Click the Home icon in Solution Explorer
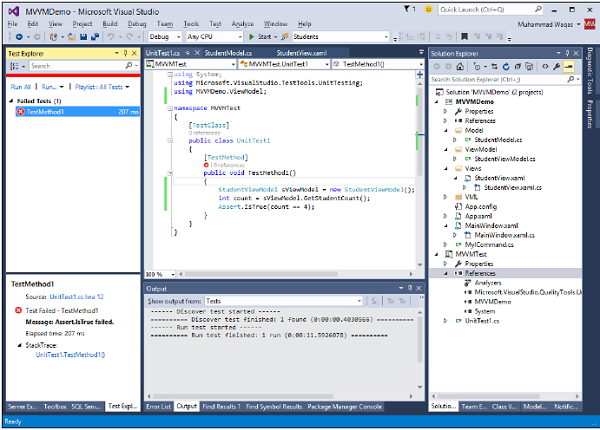 [460, 65]
